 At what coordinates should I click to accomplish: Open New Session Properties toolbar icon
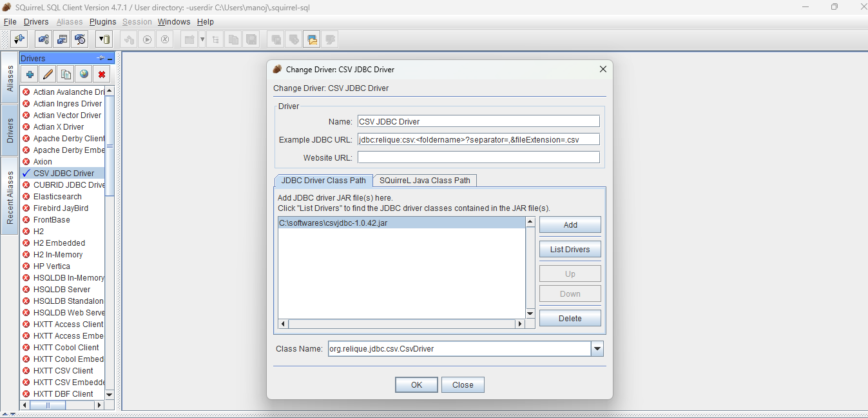pyautogui.click(x=62, y=39)
